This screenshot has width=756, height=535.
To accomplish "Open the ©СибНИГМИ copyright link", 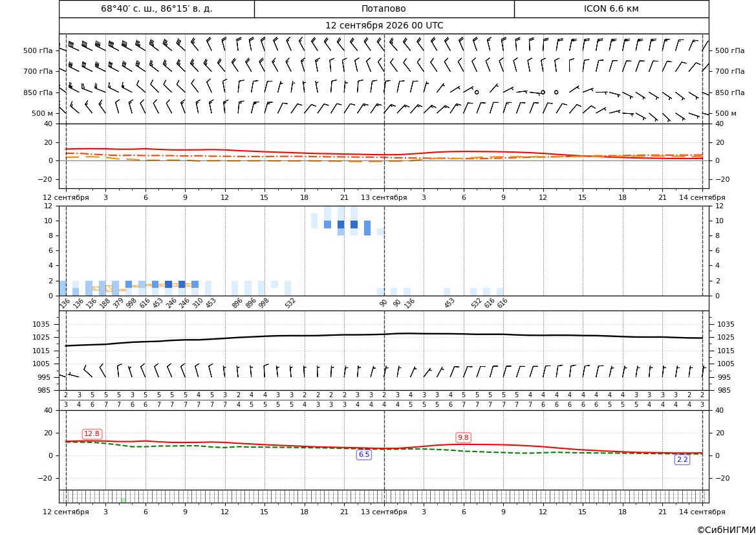I will click(x=726, y=530).
